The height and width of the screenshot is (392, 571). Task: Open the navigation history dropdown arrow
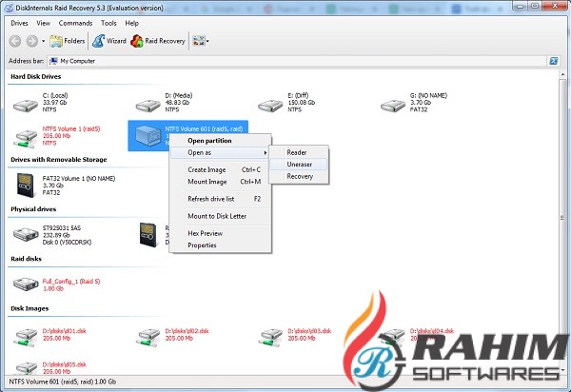tap(44, 41)
